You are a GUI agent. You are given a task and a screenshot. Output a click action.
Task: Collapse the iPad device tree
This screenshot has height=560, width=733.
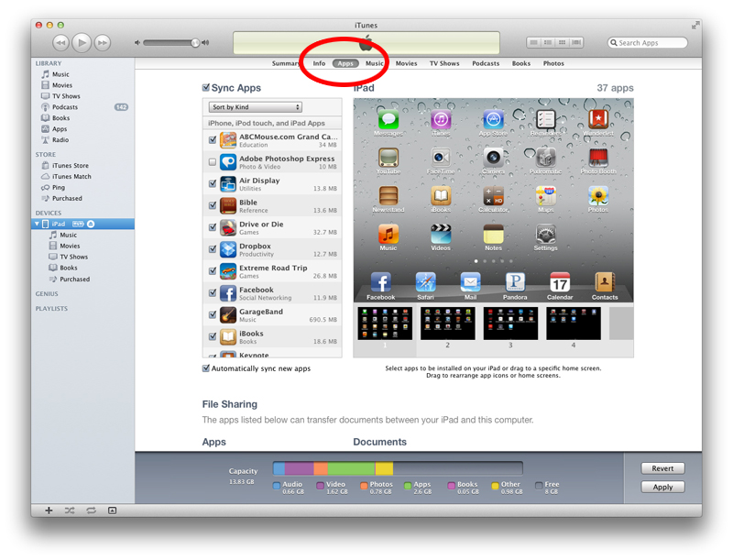[37, 224]
